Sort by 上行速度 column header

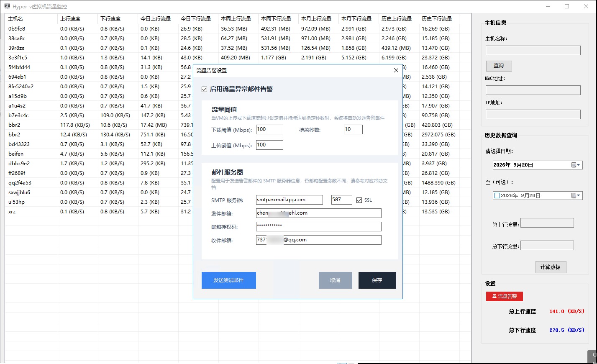pyautogui.click(x=78, y=19)
